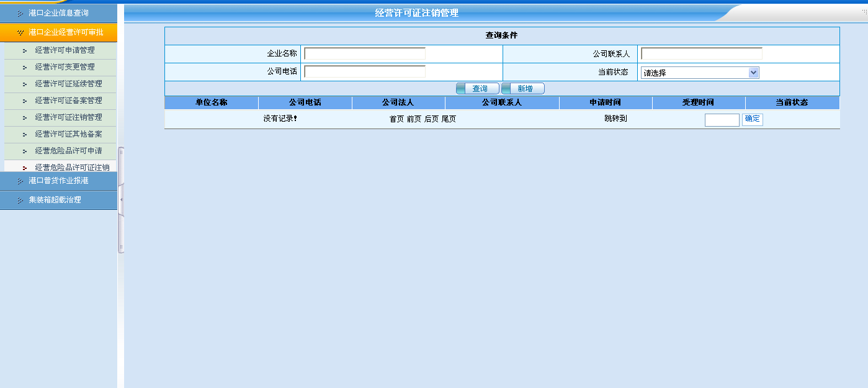Select 经营许可变更管理 sidebar item

click(x=65, y=67)
